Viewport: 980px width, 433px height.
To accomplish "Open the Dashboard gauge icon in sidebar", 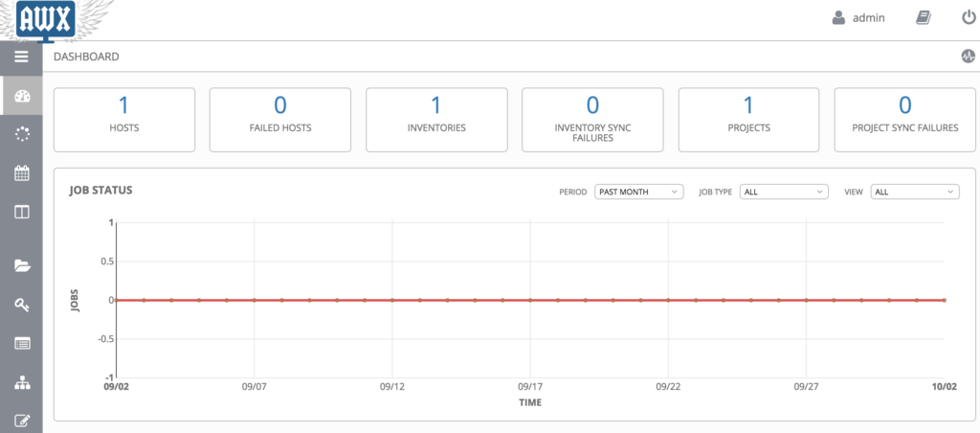I will click(x=21, y=96).
